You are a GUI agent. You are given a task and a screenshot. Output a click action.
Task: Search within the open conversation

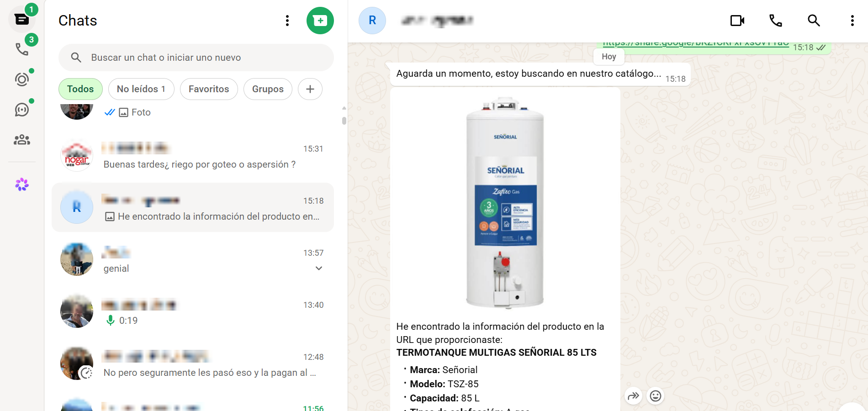[x=814, y=21]
